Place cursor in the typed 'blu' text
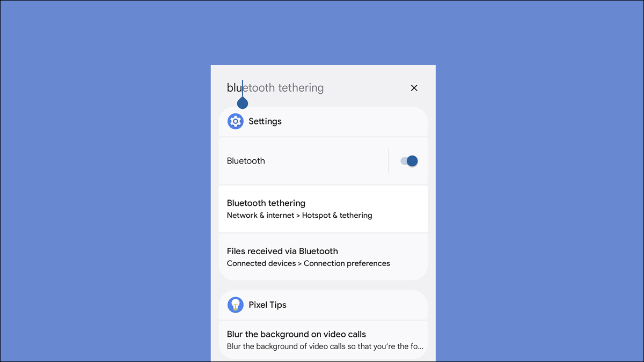The image size is (644, 362). 233,88
